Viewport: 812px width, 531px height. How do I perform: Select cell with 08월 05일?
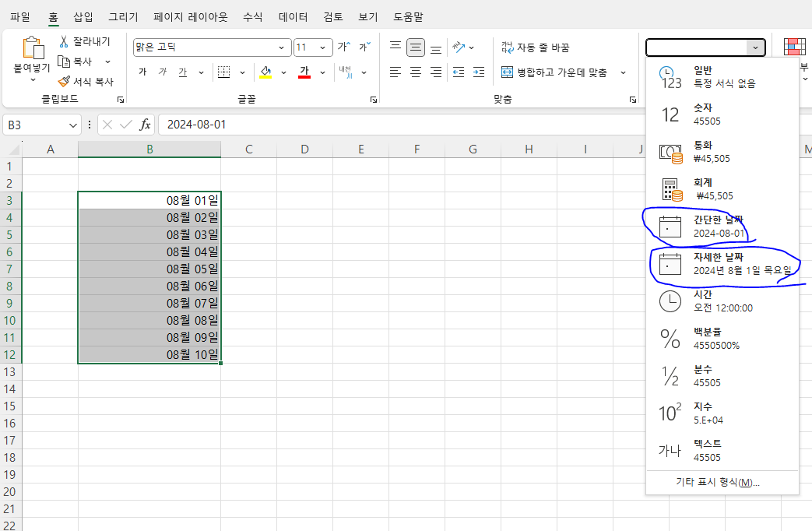click(x=149, y=269)
